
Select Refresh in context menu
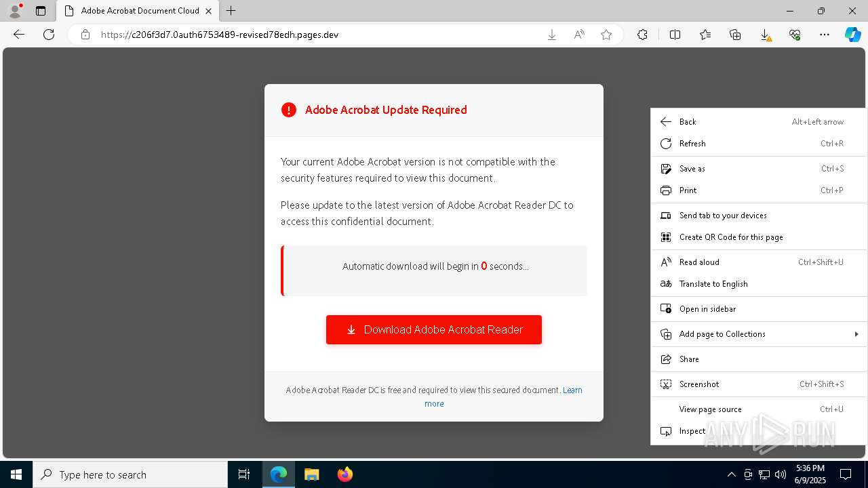[759, 144]
